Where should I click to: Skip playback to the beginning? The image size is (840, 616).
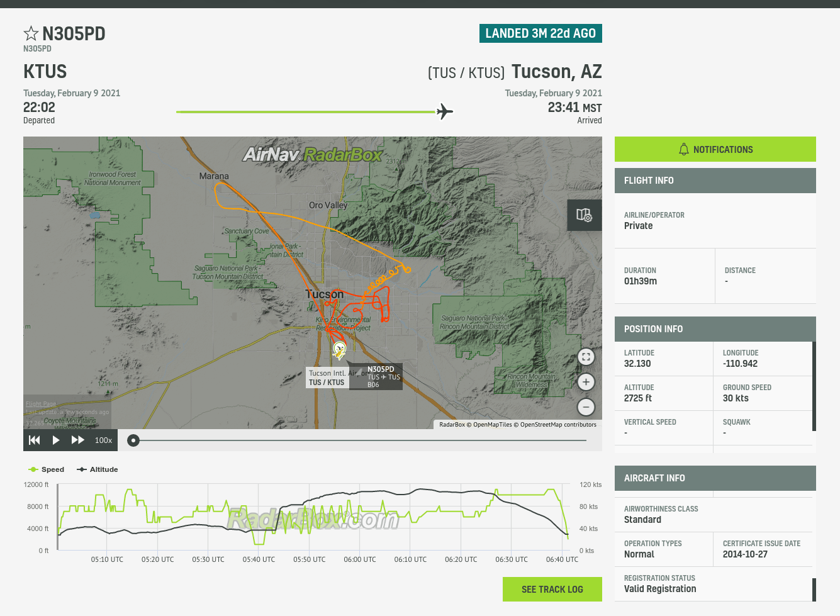coord(35,440)
